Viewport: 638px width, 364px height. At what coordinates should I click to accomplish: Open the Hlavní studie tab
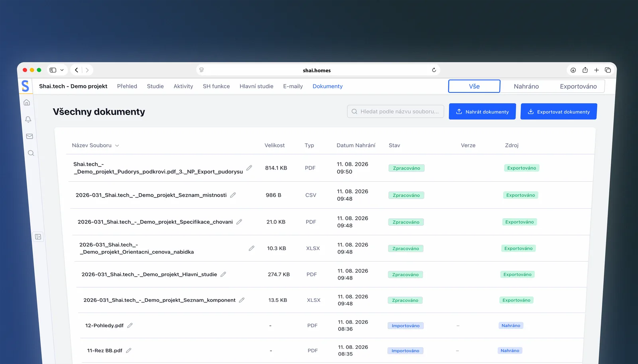(x=256, y=86)
